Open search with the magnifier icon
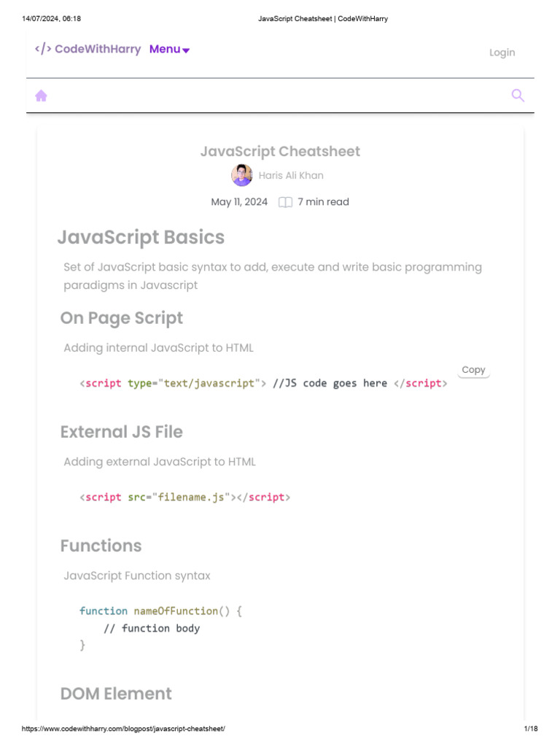The height and width of the screenshot is (747, 560). pyautogui.click(x=518, y=96)
